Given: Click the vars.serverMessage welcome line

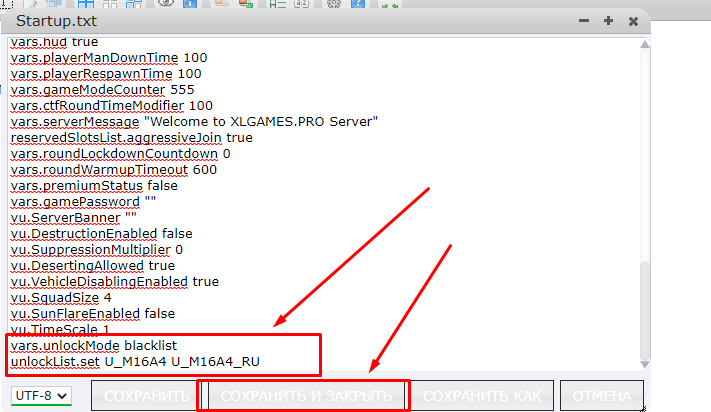Looking at the screenshot, I should pyautogui.click(x=194, y=121).
